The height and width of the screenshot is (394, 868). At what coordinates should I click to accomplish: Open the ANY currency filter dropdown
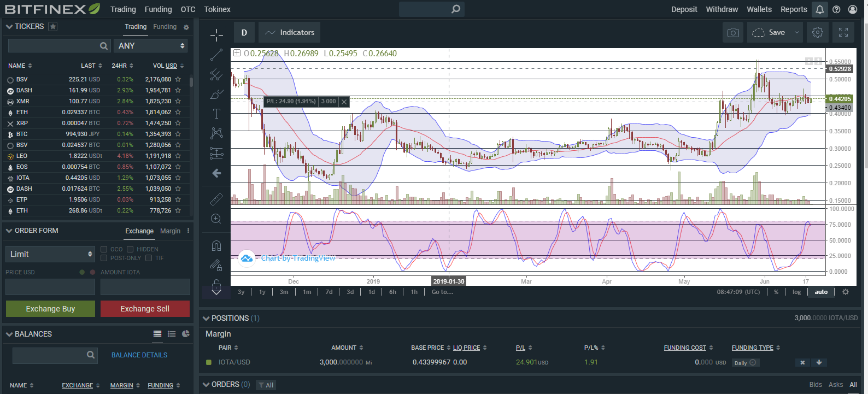point(151,46)
